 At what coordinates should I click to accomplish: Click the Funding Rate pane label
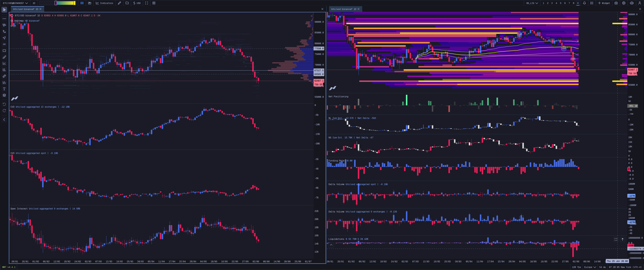pos(336,160)
